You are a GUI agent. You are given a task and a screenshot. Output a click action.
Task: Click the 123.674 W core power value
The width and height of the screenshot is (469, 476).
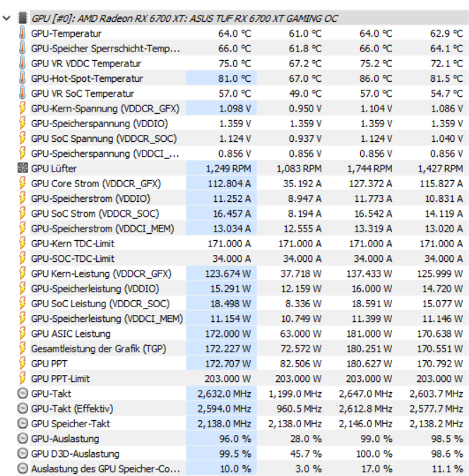(x=228, y=274)
